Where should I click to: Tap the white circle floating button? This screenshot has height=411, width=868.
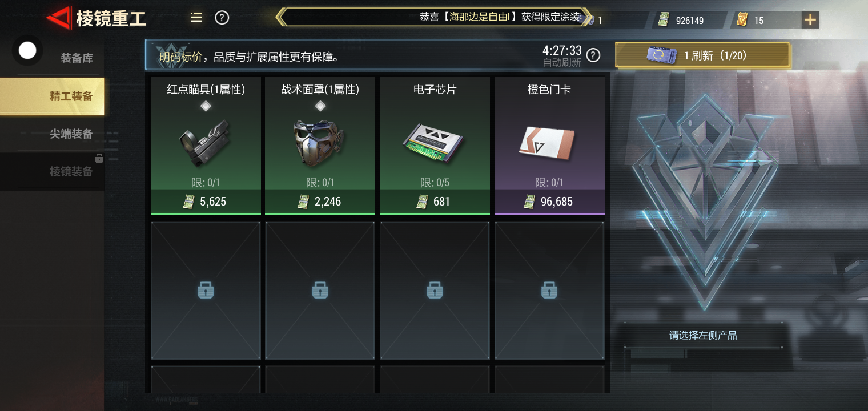(x=27, y=51)
